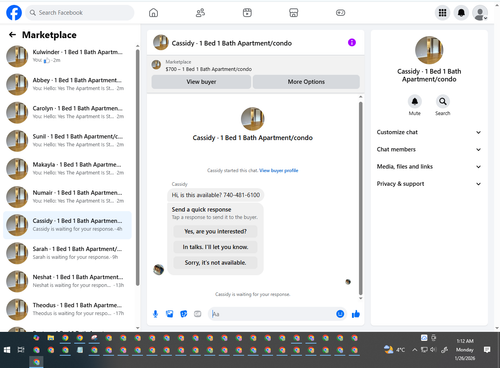500x368 pixels.
Task: Open the Abbey apartment conversation
Action: pos(67,84)
